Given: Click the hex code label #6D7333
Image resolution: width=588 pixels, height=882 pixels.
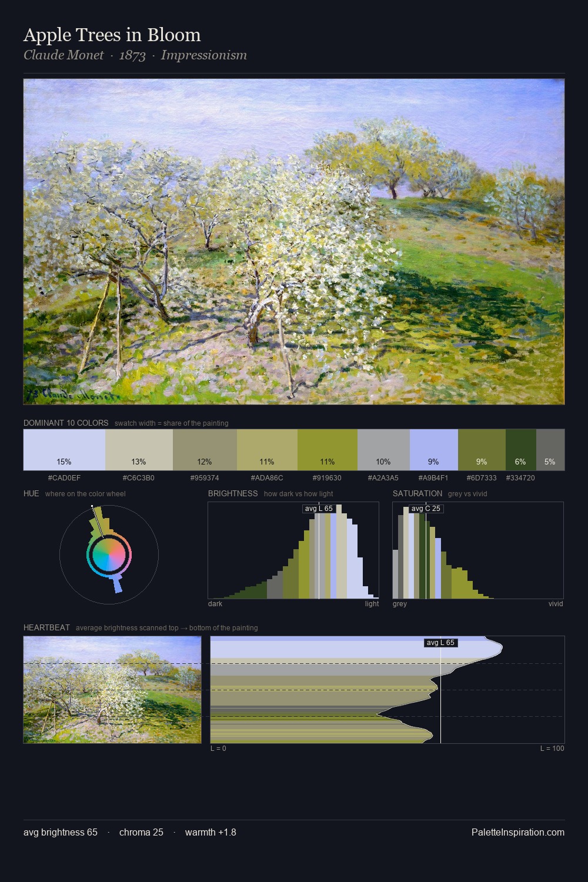Looking at the screenshot, I should (x=482, y=478).
